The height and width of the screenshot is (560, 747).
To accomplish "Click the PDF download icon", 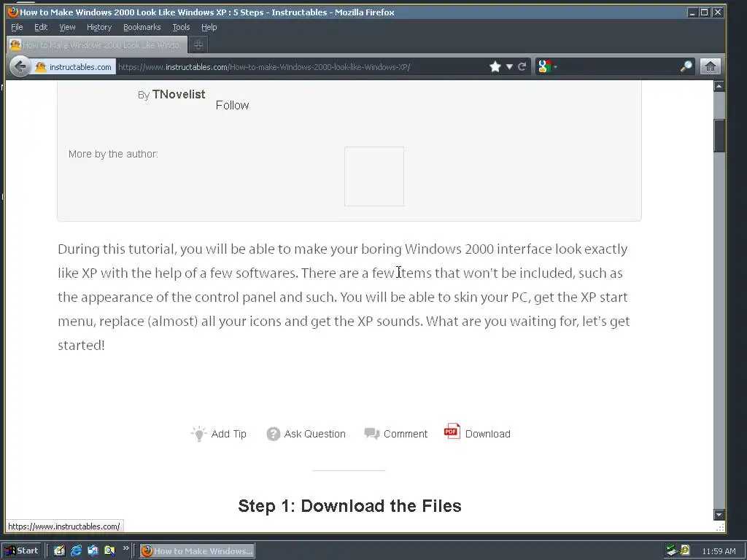I will pyautogui.click(x=452, y=432).
